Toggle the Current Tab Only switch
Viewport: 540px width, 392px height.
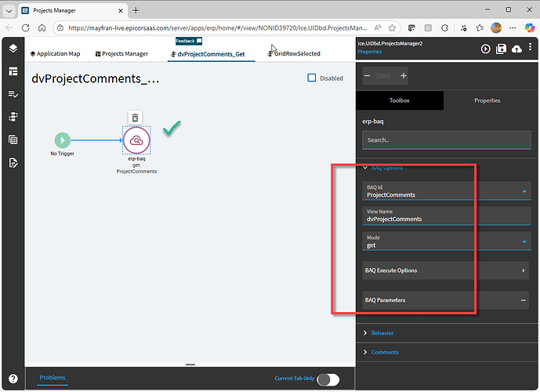coord(328,379)
